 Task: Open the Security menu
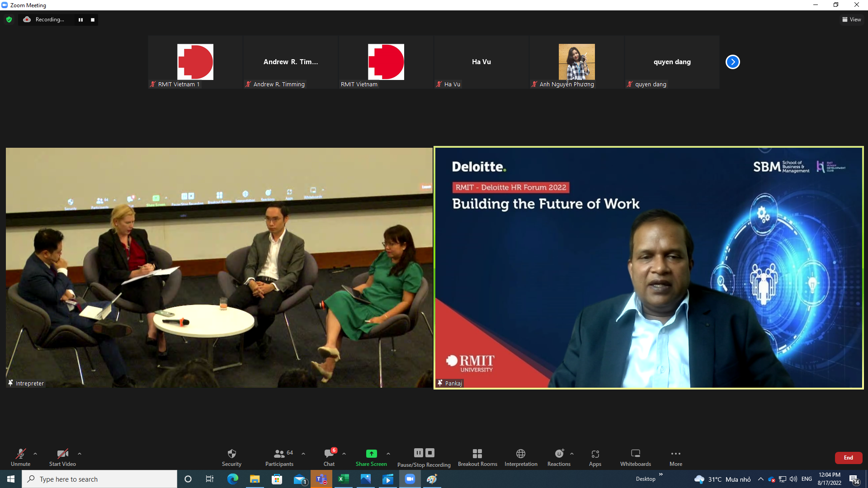click(231, 457)
